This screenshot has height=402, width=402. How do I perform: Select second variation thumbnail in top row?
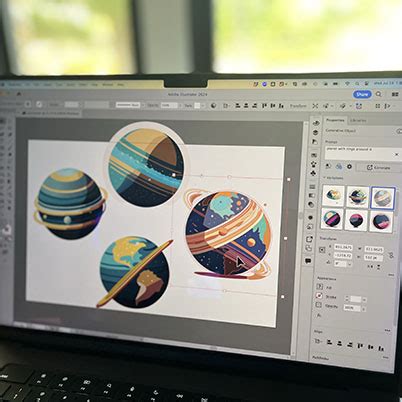pos(358,196)
